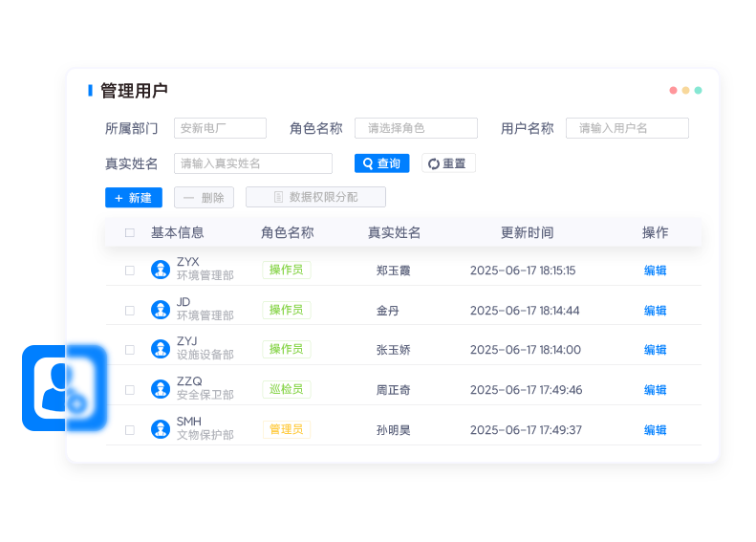Click the avatar icon beside ZZQ
The width and height of the screenshot is (756, 542).
161,389
